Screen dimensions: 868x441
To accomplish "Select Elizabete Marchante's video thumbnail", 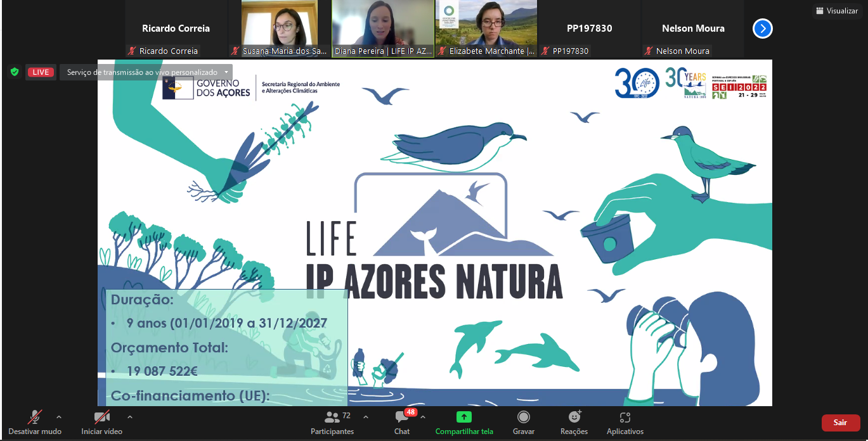I will click(486, 25).
